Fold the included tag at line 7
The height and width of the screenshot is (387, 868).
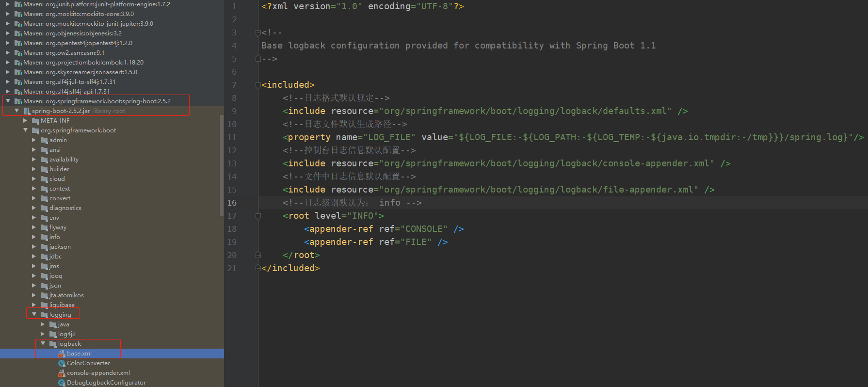pyautogui.click(x=258, y=85)
